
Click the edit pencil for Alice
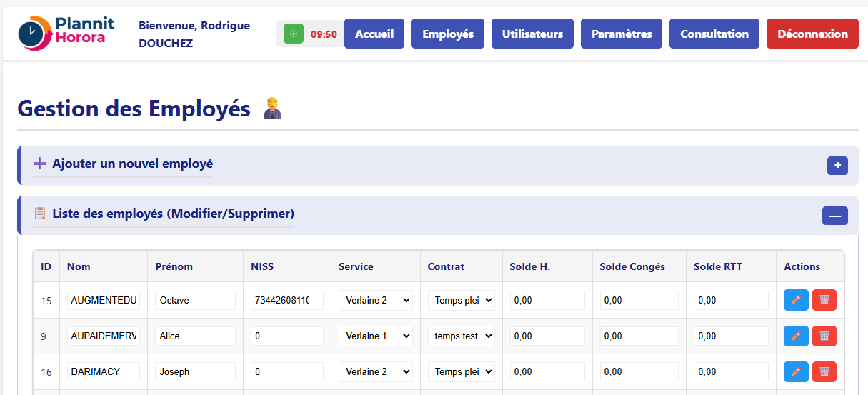click(x=796, y=336)
